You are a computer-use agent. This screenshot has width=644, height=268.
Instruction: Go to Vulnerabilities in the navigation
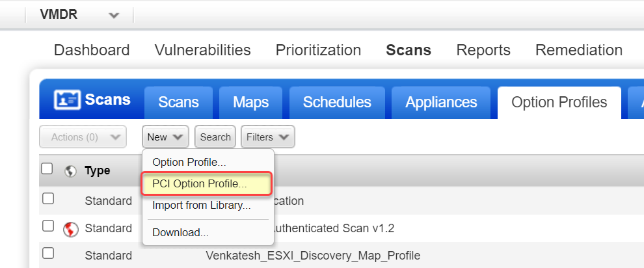pyautogui.click(x=202, y=50)
